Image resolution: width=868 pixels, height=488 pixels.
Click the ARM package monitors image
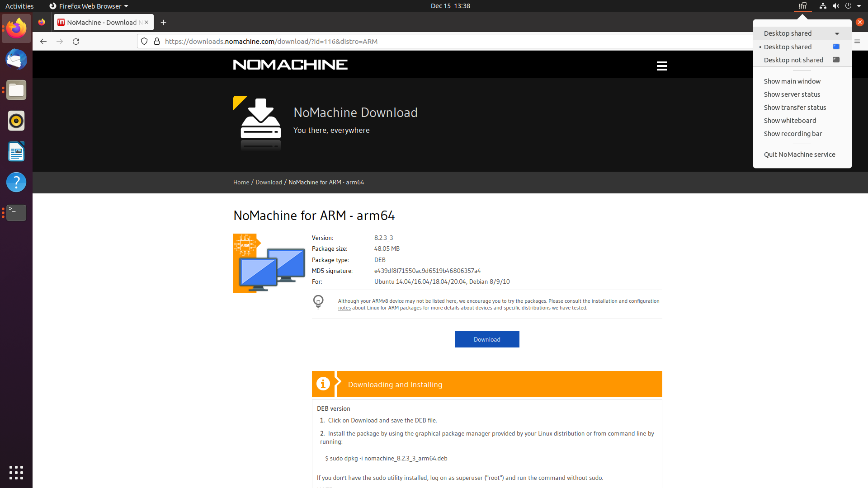click(x=269, y=263)
